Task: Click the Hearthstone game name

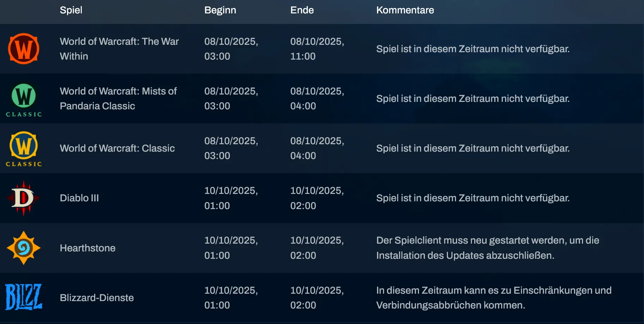Action: pyautogui.click(x=87, y=248)
